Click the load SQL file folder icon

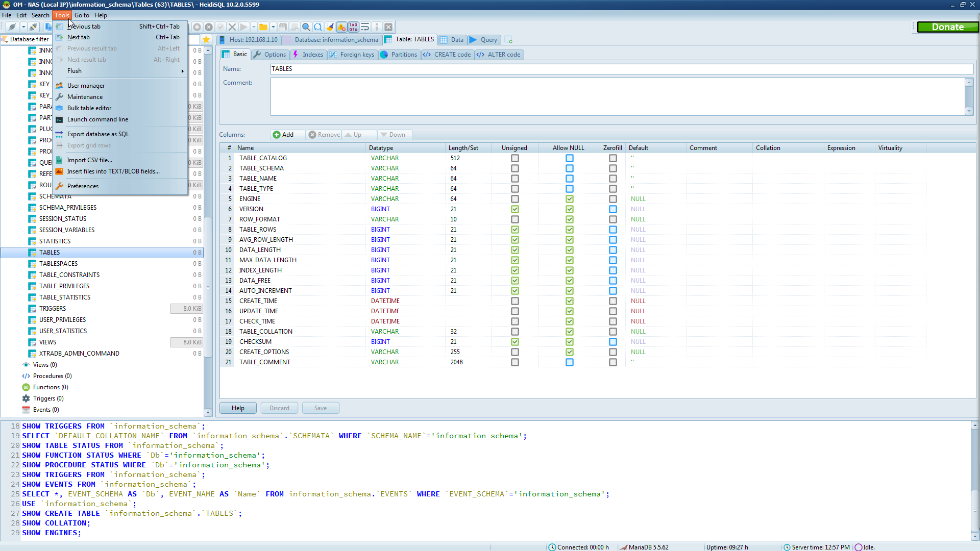click(263, 27)
